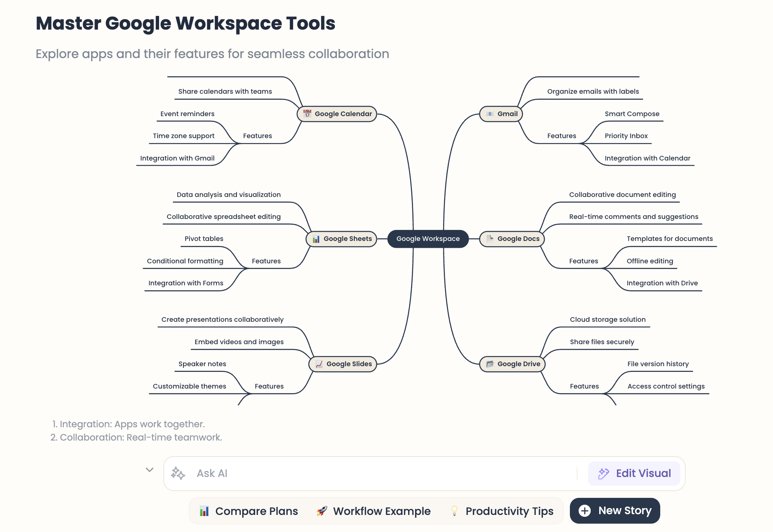The image size is (773, 532).
Task: Click 'Create presentations collaboratively' text
Action: 222,320
